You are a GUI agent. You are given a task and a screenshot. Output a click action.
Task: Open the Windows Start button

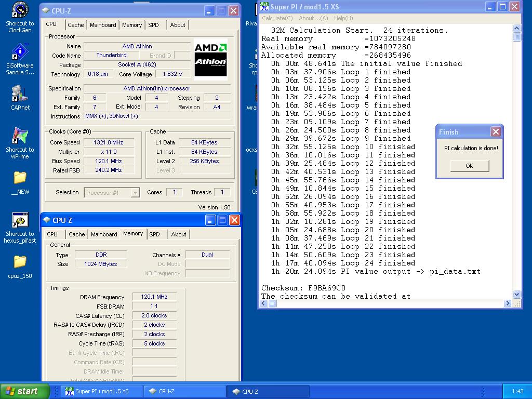pos(24,391)
